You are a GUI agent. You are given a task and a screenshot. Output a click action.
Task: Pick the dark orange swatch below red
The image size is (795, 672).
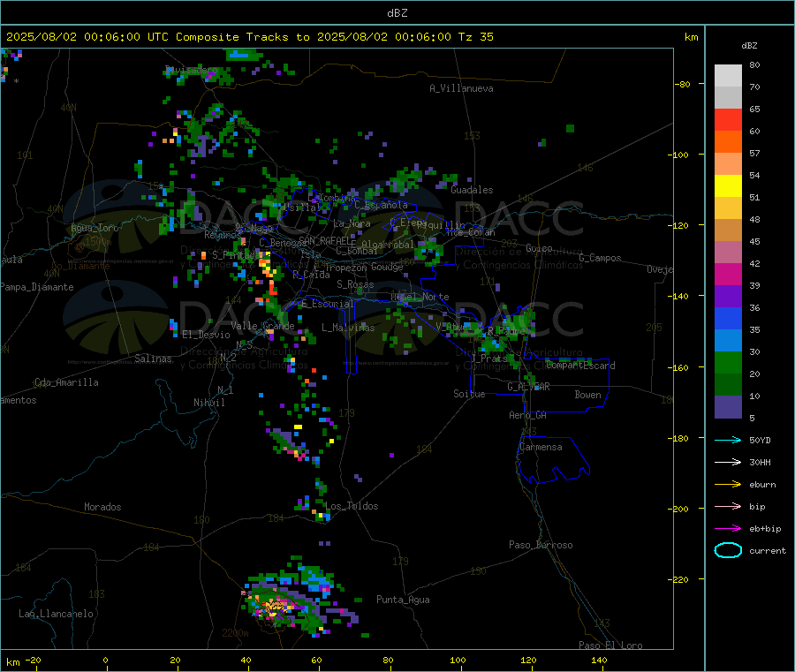728,142
